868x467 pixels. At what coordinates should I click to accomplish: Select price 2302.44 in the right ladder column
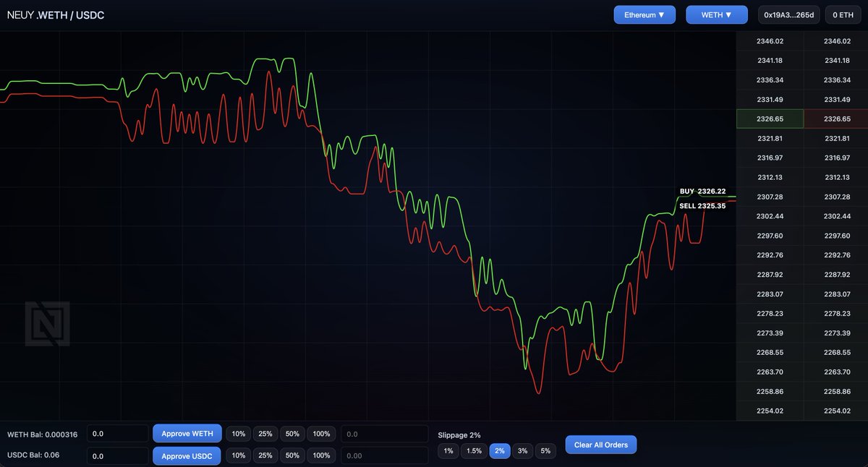coord(837,216)
